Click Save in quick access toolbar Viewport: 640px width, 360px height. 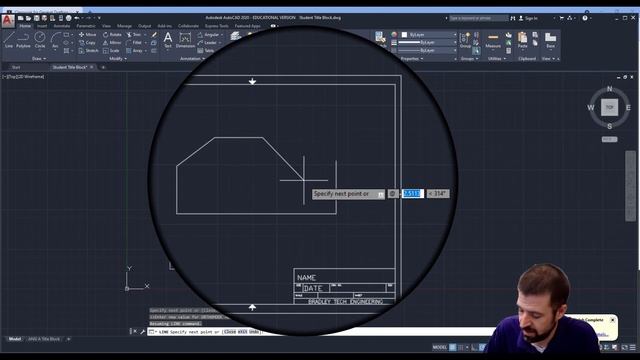point(36,18)
